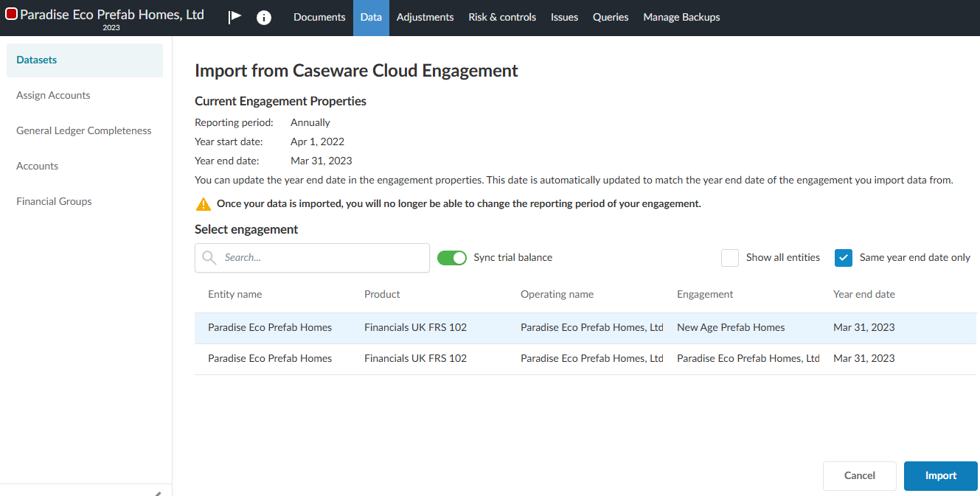The image size is (980, 496).
Task: Click the Entity name column header
Action: 235,294
